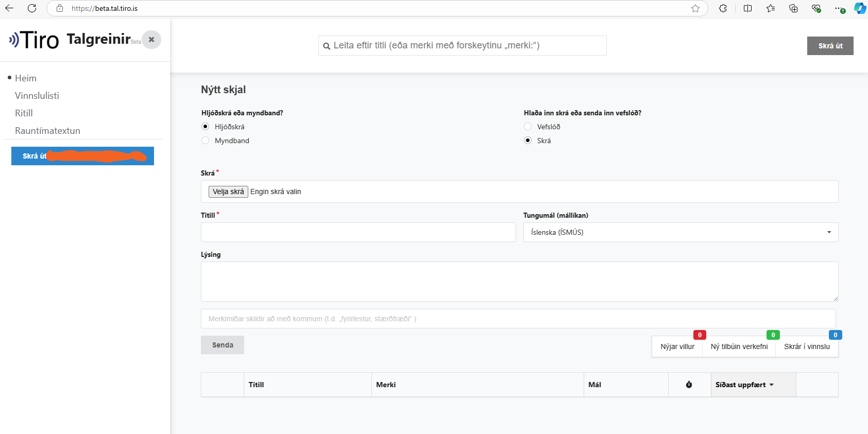The image size is (868, 434).
Task: Go to Heim in the sidebar
Action: tap(26, 78)
